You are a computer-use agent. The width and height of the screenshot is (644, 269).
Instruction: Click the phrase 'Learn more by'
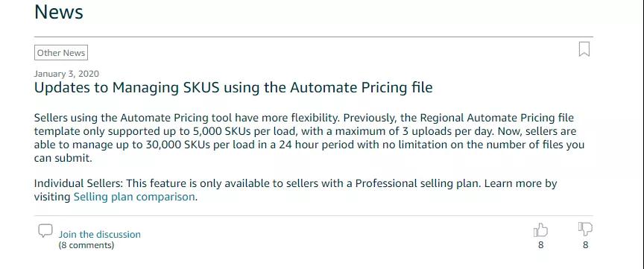point(521,183)
